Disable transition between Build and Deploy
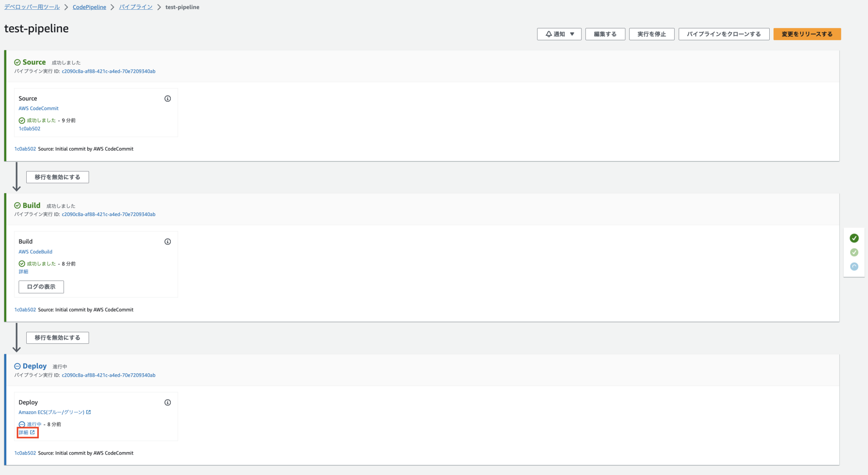 pyautogui.click(x=58, y=338)
